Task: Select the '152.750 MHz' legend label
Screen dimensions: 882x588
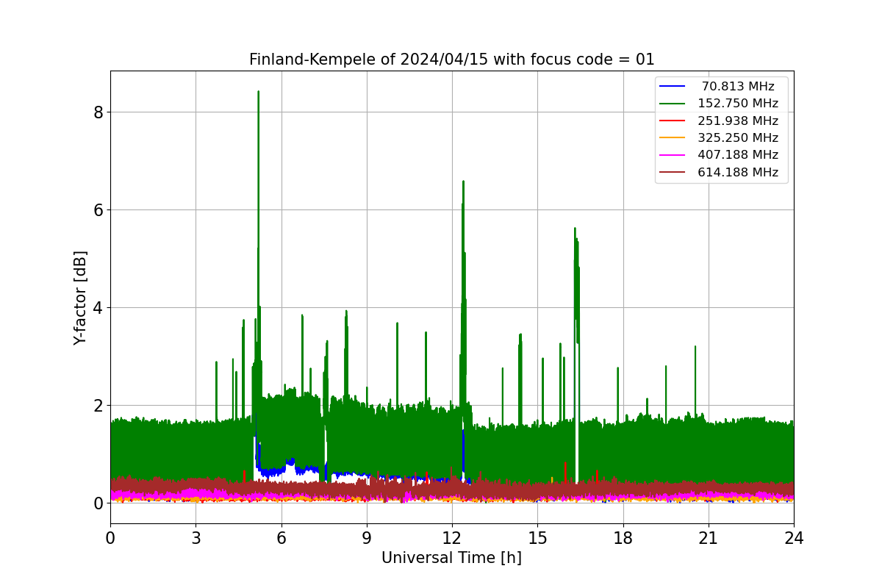Action: coord(737,104)
